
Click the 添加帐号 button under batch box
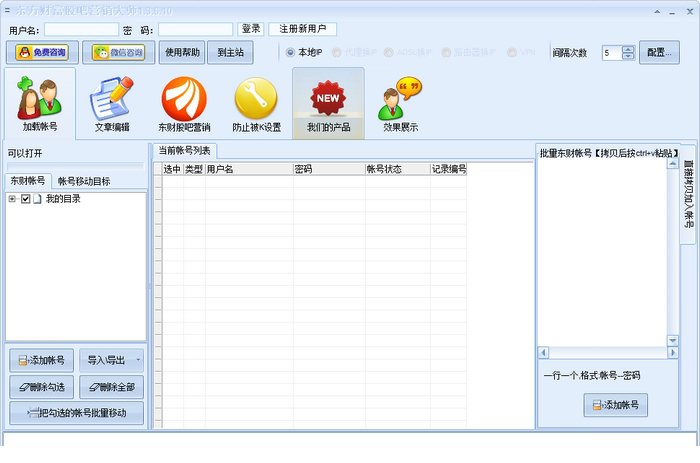(x=615, y=405)
